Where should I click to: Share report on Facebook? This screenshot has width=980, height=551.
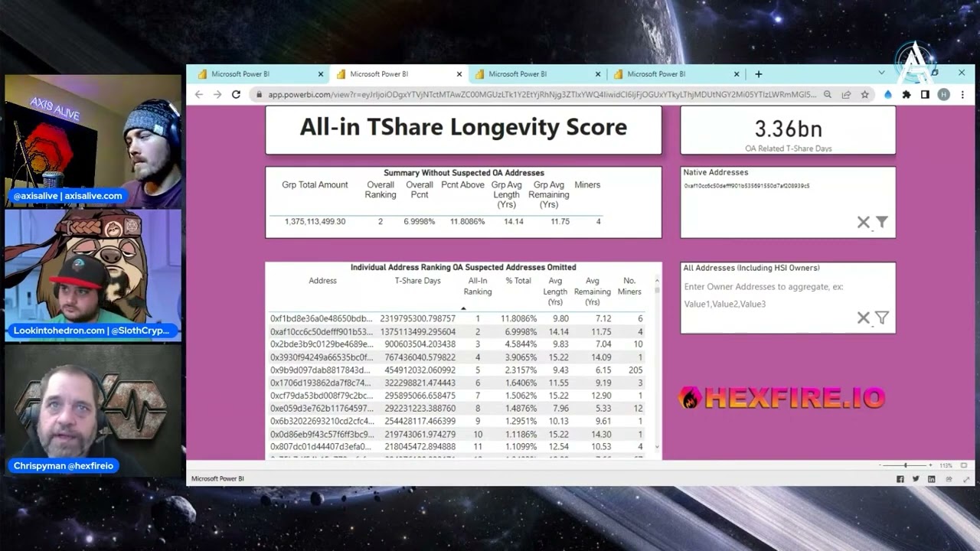[900, 479]
